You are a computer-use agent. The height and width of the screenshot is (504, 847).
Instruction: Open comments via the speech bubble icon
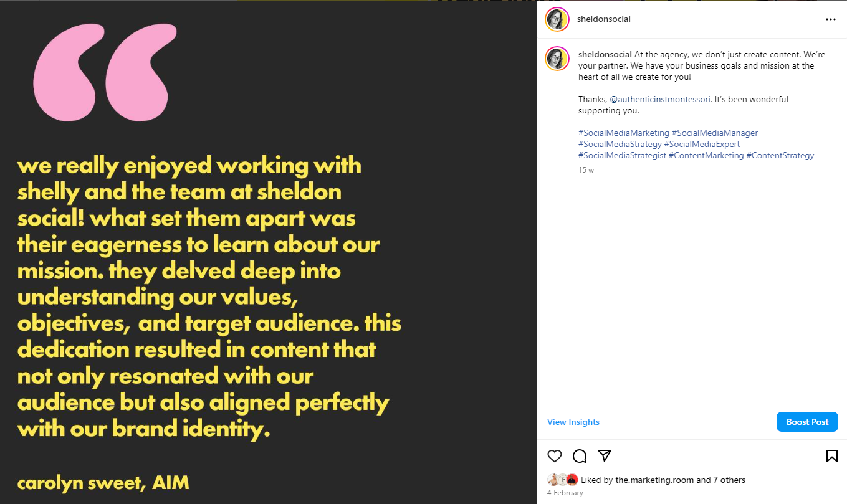click(x=580, y=456)
